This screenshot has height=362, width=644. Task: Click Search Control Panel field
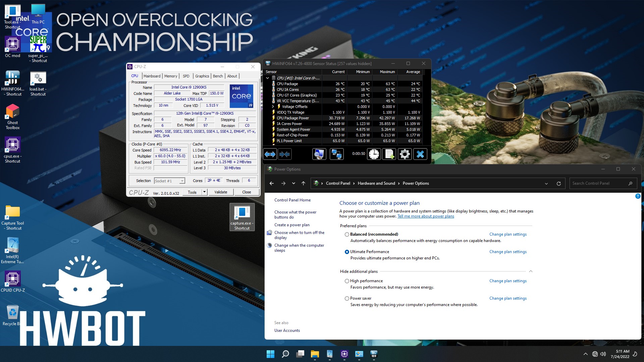(x=603, y=183)
